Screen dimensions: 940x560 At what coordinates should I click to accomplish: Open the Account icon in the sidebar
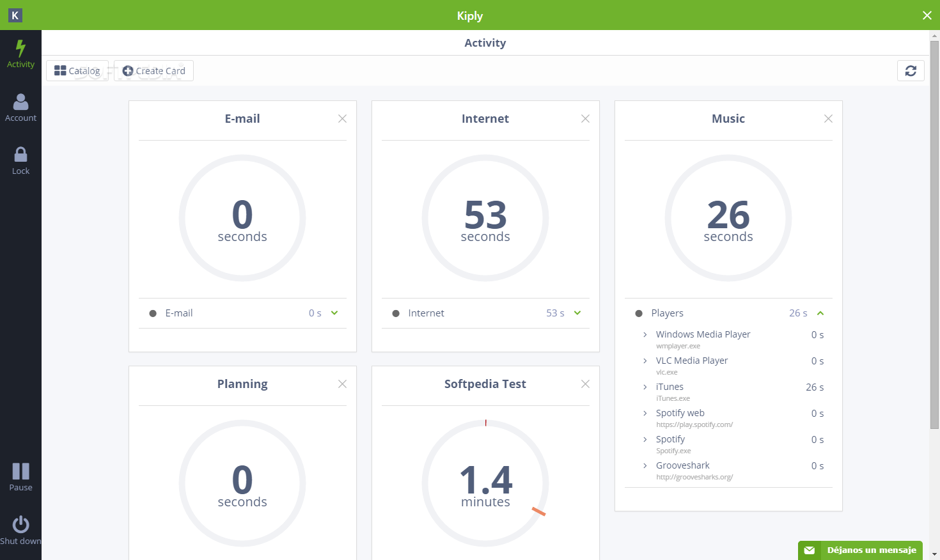[20, 101]
